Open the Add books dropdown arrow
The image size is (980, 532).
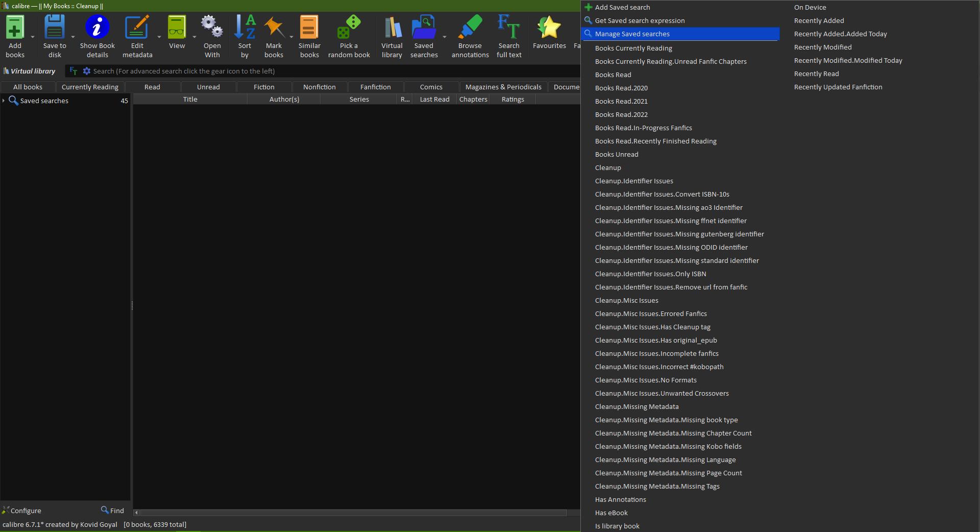click(x=33, y=37)
